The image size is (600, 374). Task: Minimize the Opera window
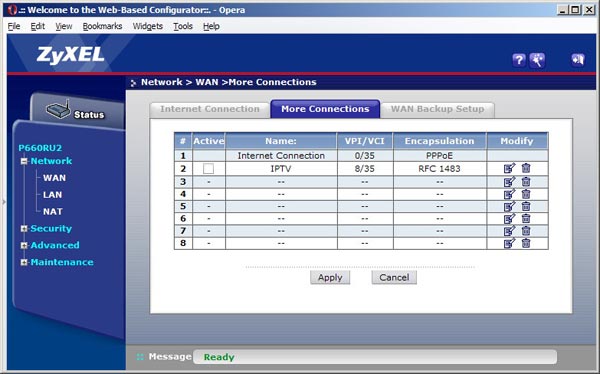tap(562, 10)
